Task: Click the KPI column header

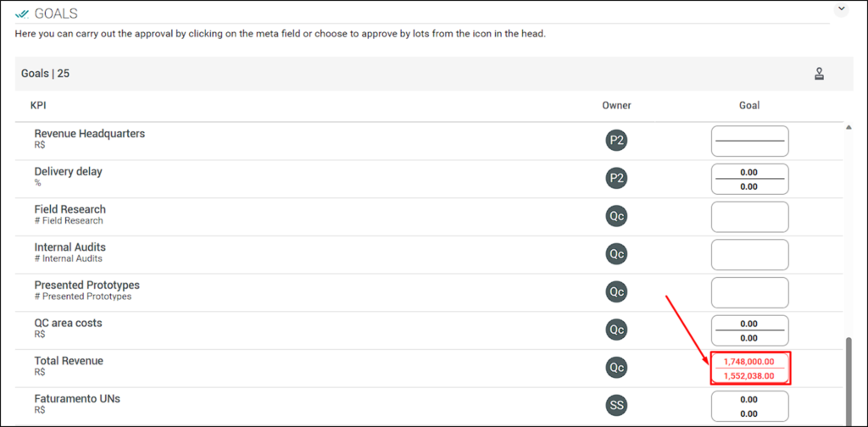Action: point(37,104)
